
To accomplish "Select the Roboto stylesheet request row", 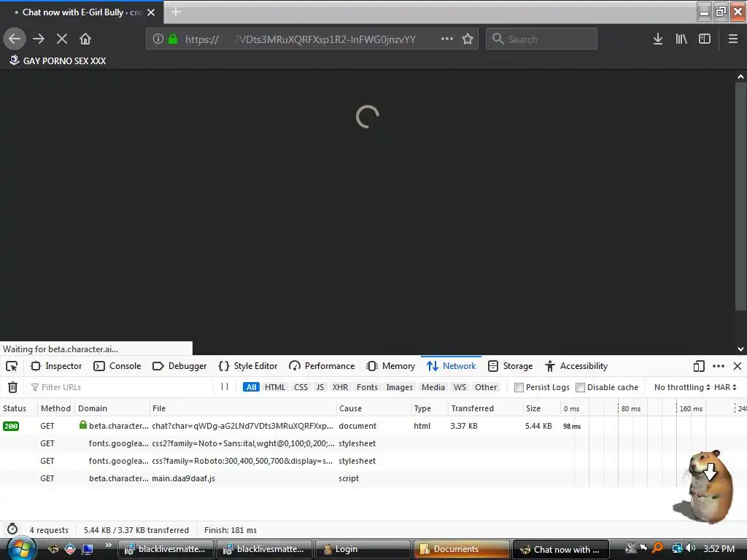I will 373,461.
